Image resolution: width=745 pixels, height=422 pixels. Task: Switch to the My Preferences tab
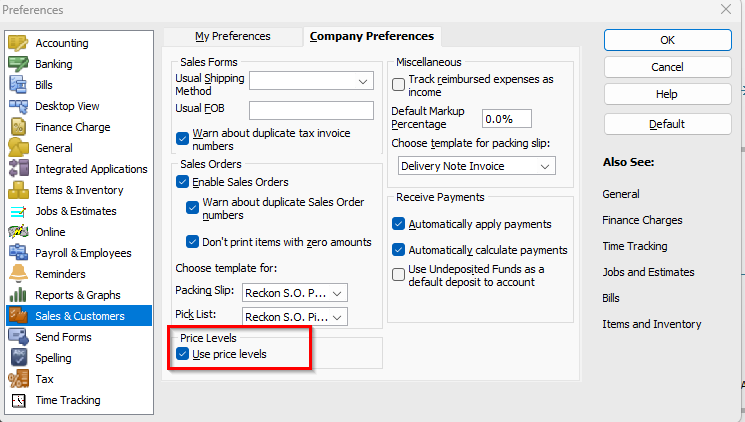click(232, 37)
